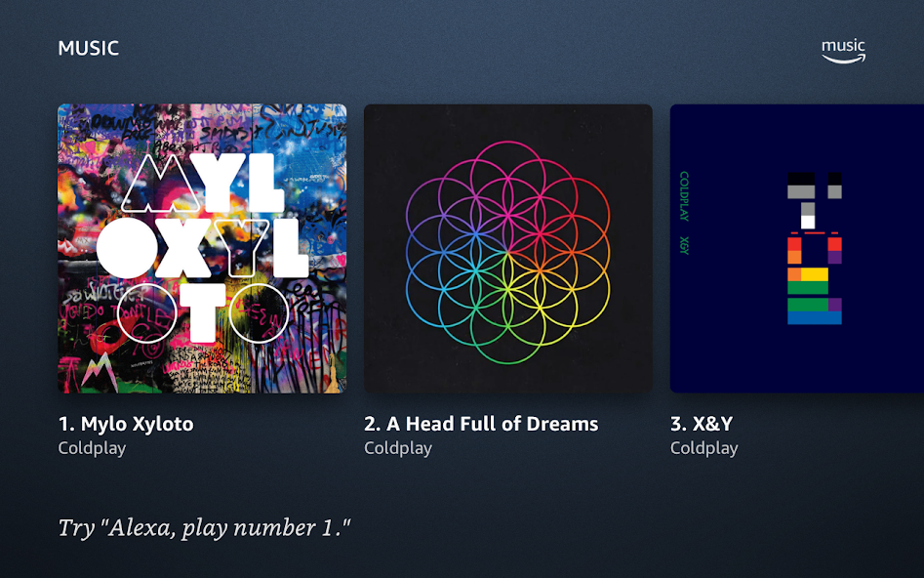924x578 pixels.
Task: Click the pixel block graphic on X&Y cover
Action: tap(815, 248)
